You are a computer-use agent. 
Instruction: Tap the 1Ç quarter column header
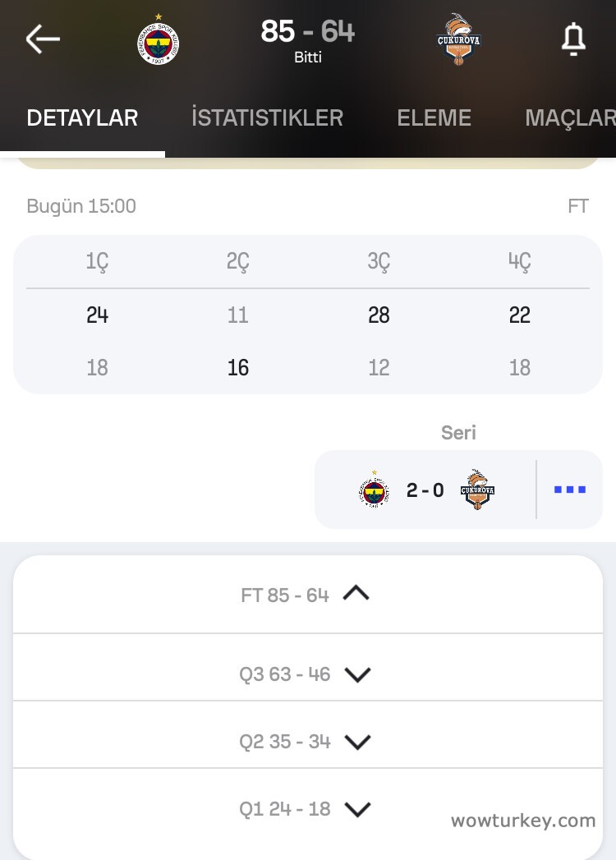(97, 261)
